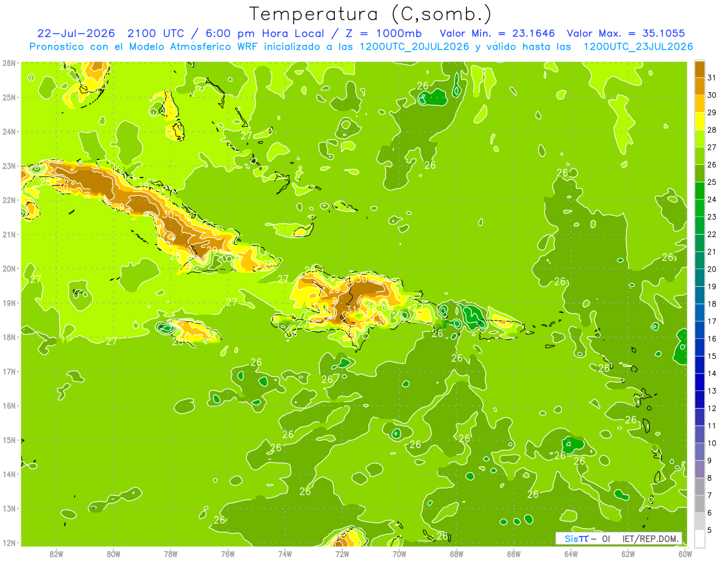The image size is (728, 562).
Task: Click the valid-until time "1200UTC_23JUL2026"
Action: [638, 46]
